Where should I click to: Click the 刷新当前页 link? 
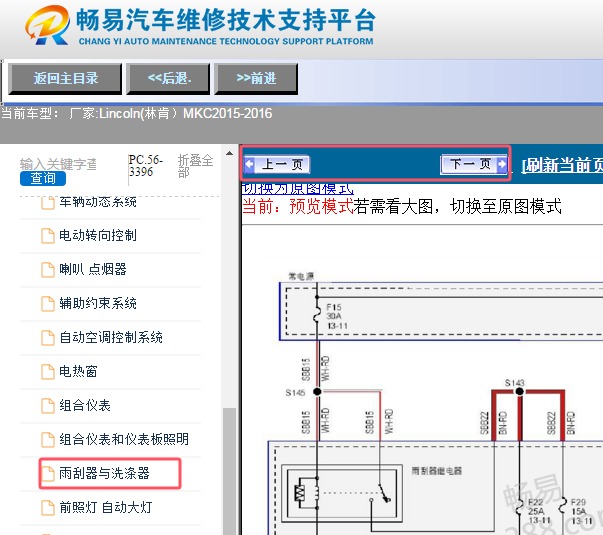tap(562, 165)
